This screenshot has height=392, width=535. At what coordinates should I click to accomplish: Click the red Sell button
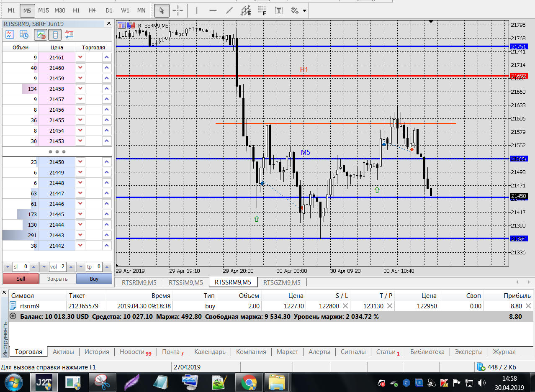pyautogui.click(x=21, y=279)
